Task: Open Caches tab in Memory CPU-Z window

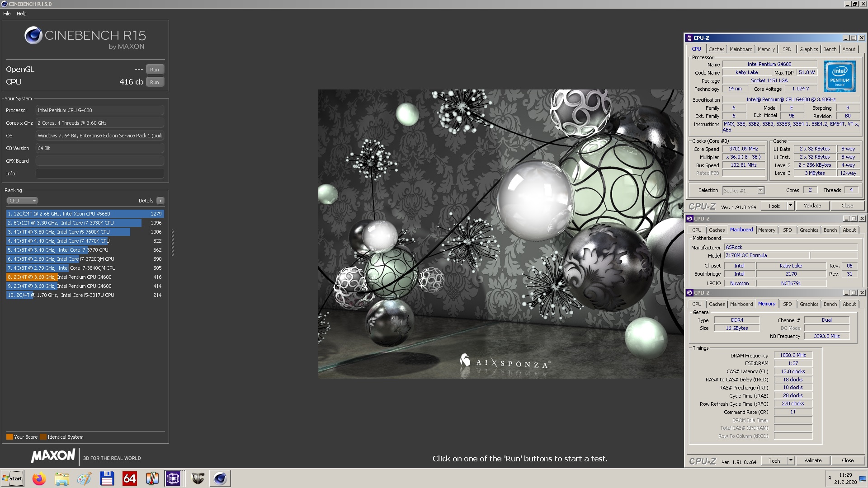Action: click(x=717, y=304)
